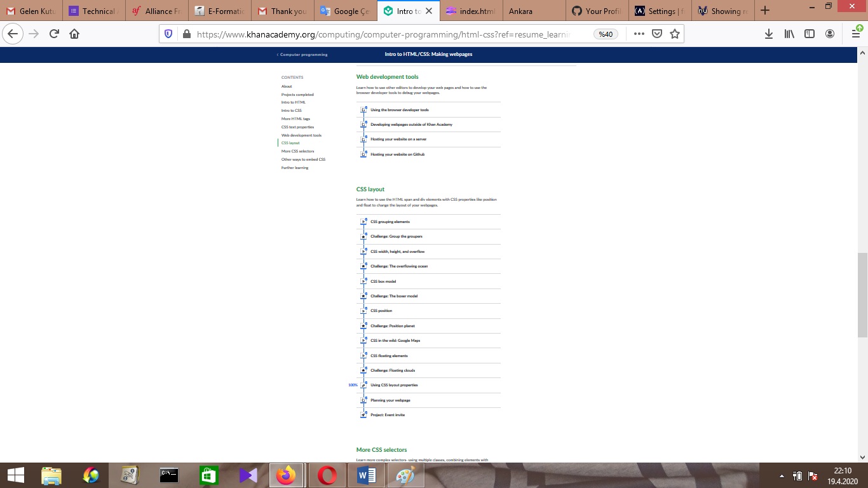The width and height of the screenshot is (868, 488).
Task: Jump to Further learning in contents
Action: [295, 168]
